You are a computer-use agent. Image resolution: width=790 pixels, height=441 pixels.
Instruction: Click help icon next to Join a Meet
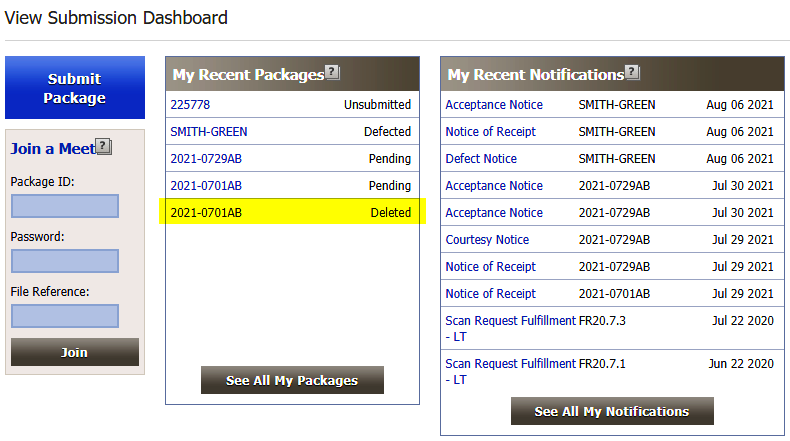(104, 147)
